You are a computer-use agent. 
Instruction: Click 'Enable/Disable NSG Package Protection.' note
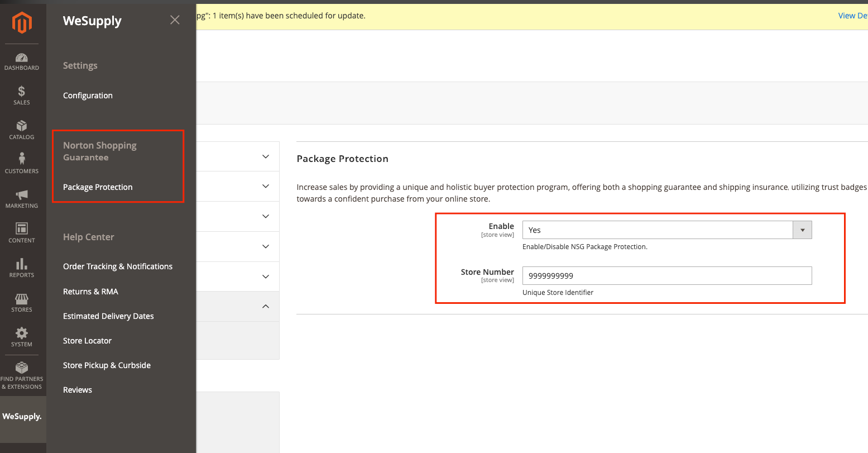(584, 247)
